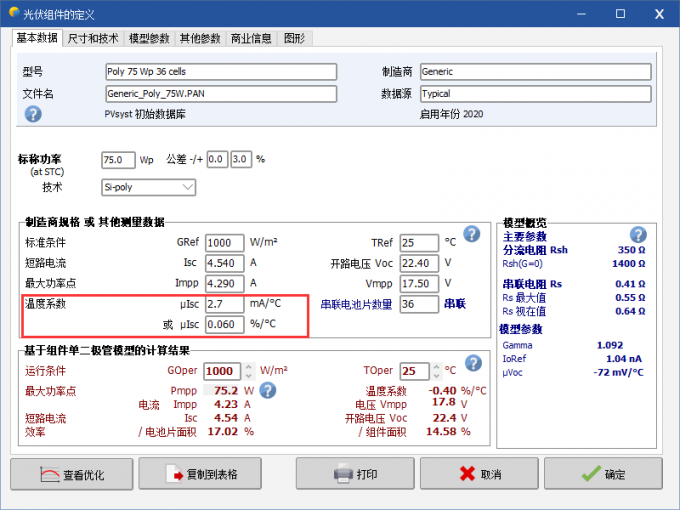The height and width of the screenshot is (510, 680).
Task: Open the 模型参数 tab
Action: 149,39
